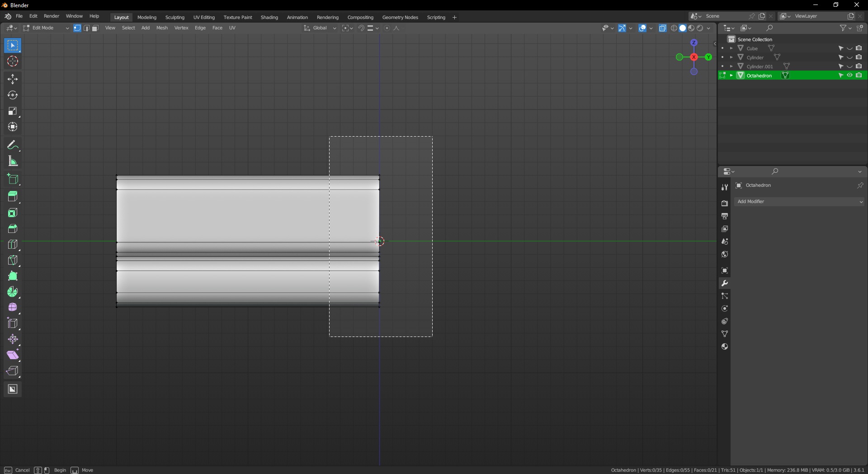The image size is (868, 474).
Task: Switch to face select mode
Action: click(x=95, y=28)
